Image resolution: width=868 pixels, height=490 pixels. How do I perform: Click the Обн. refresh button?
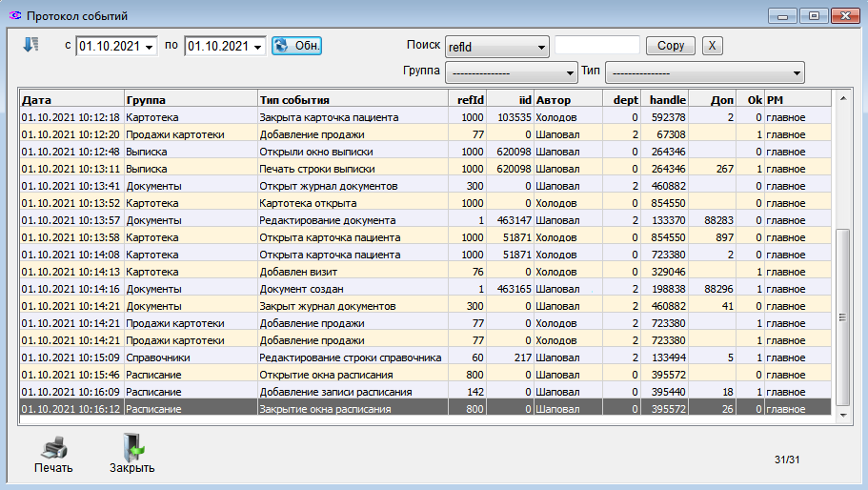pos(296,46)
